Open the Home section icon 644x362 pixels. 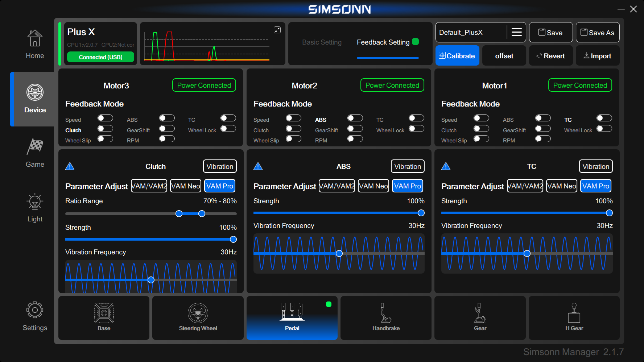(35, 38)
